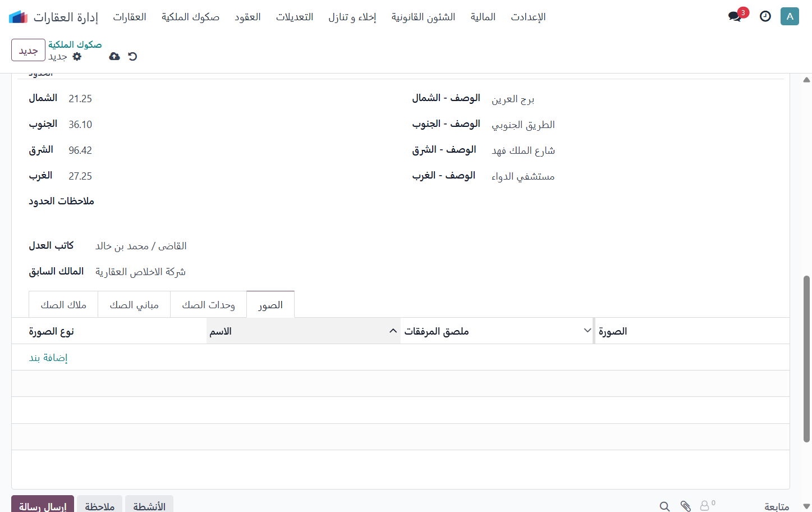Image resolution: width=812 pixels, height=512 pixels.
Task: Open the العقارات menu
Action: 130,17
